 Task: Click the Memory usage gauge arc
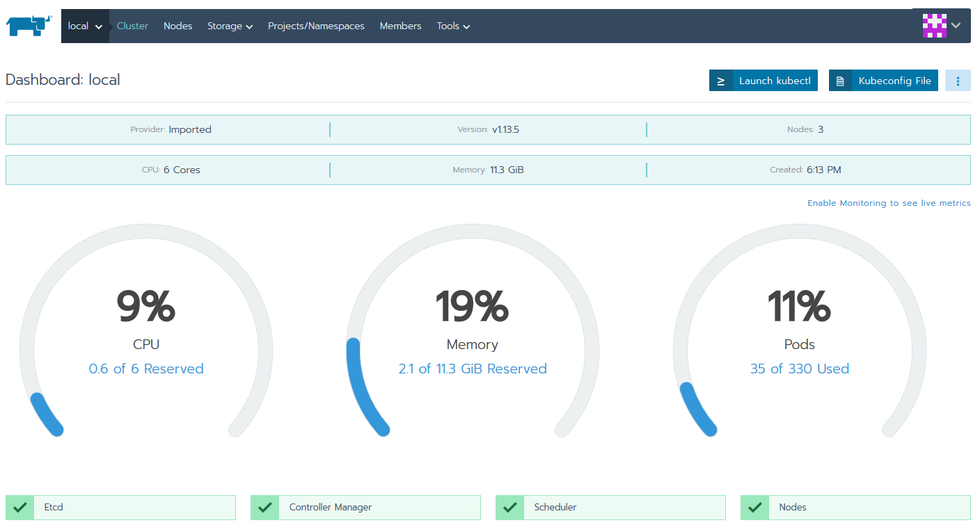tap(362, 389)
